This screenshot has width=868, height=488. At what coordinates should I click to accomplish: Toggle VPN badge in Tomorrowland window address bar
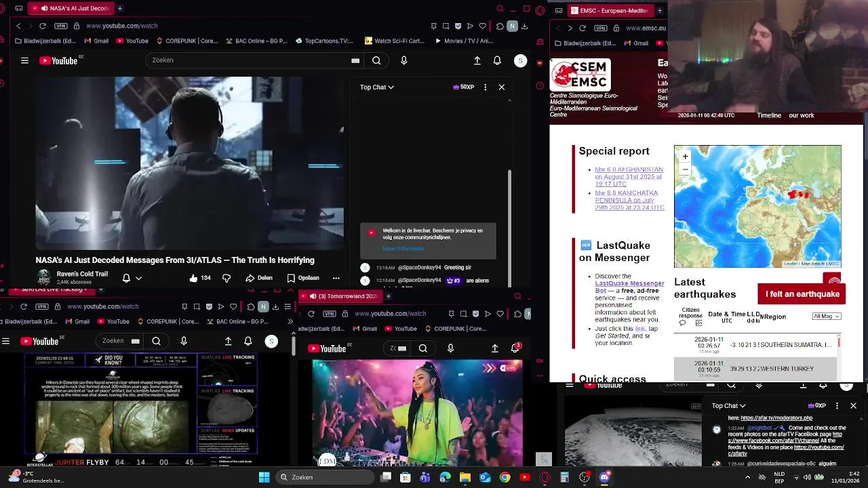click(x=330, y=314)
